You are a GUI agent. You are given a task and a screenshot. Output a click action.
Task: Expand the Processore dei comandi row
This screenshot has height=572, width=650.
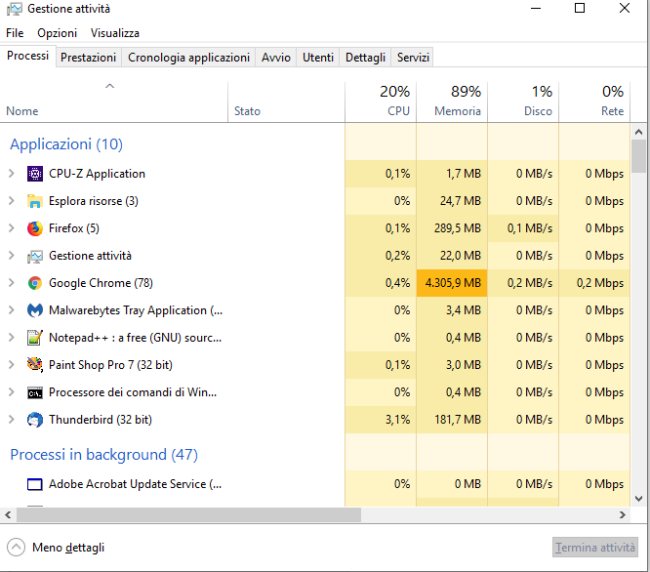click(12, 393)
